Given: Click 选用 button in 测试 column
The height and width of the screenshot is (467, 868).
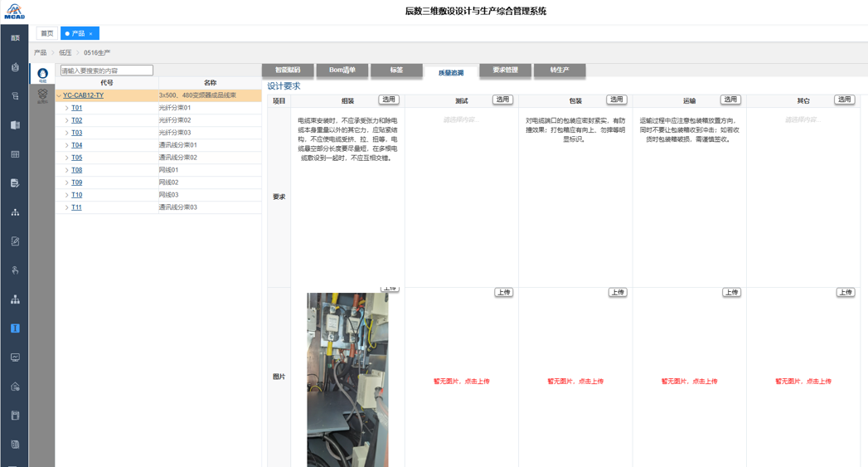Looking at the screenshot, I should [x=502, y=100].
